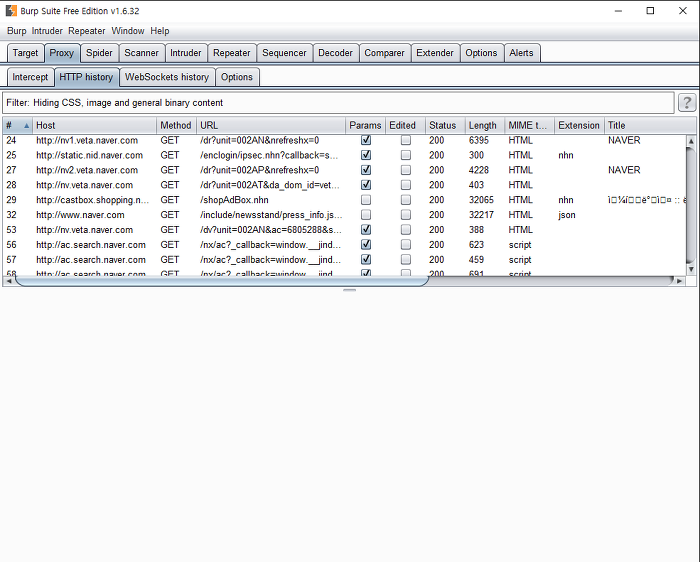This screenshot has width=700, height=562.
Task: Toggle Params checkbox for request 29
Action: click(366, 200)
